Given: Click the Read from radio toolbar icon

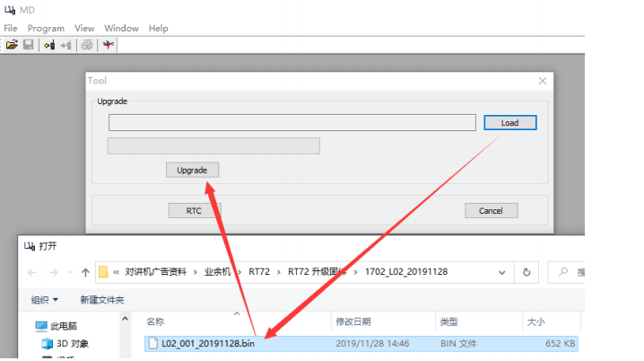Looking at the screenshot, I should [x=49, y=44].
